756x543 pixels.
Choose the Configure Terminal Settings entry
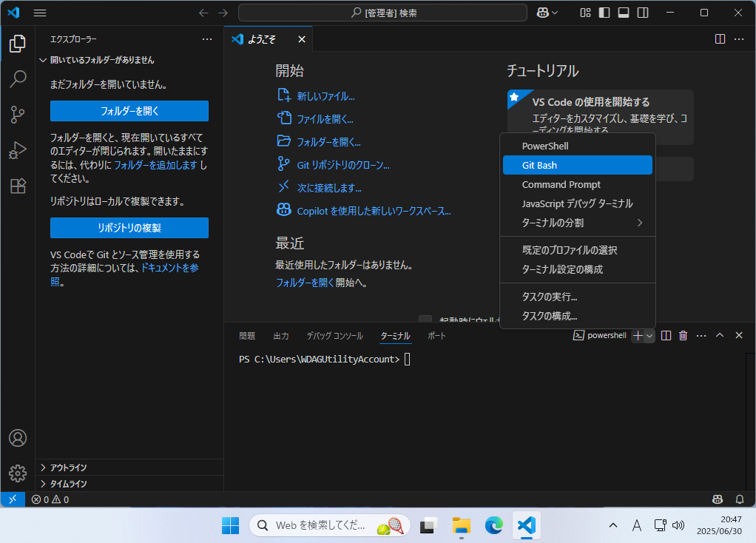578,269
